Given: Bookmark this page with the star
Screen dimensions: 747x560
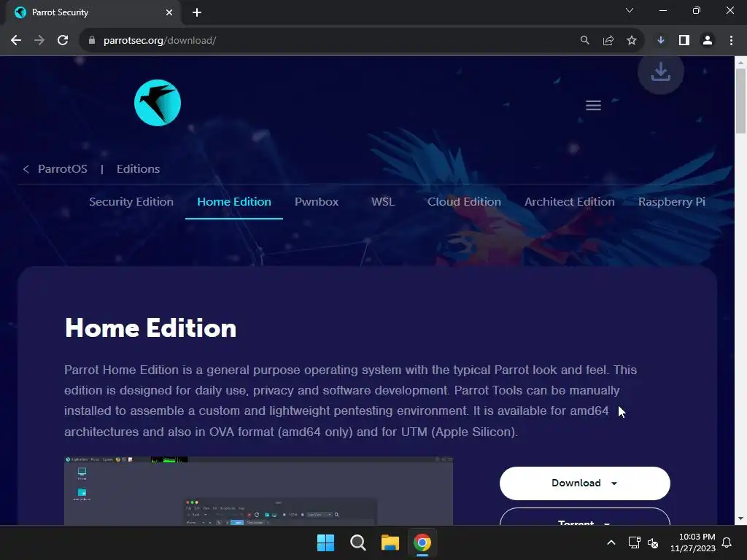Looking at the screenshot, I should [x=631, y=41].
